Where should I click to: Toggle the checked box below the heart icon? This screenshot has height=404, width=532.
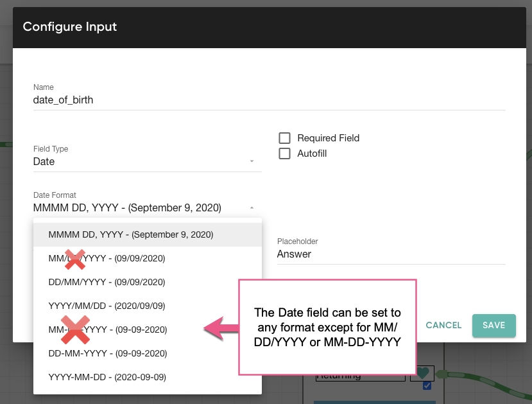tap(425, 385)
